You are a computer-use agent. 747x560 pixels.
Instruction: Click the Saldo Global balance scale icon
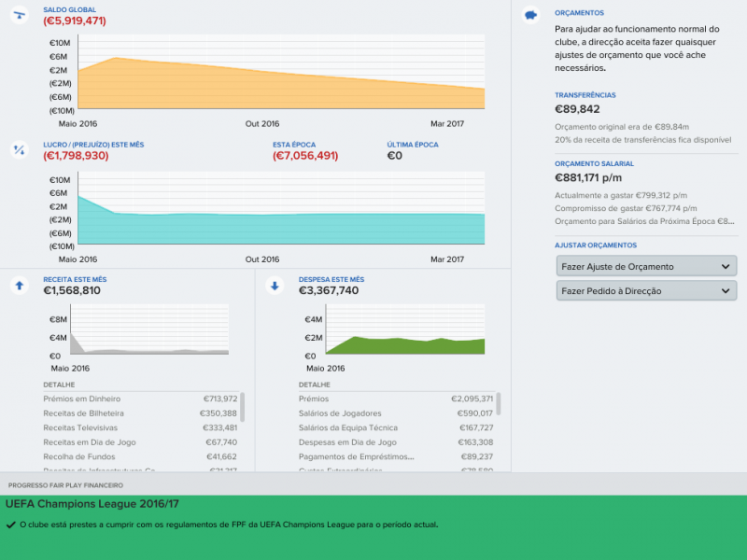point(19,15)
